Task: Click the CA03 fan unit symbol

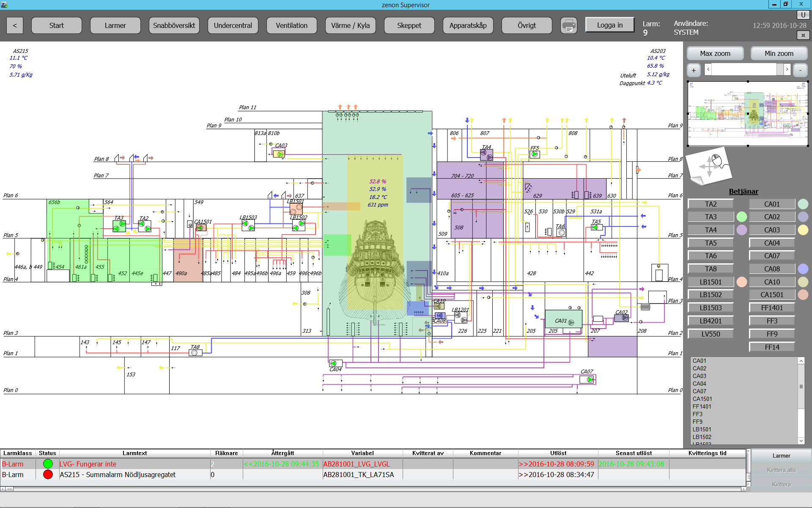Action: pos(279,154)
